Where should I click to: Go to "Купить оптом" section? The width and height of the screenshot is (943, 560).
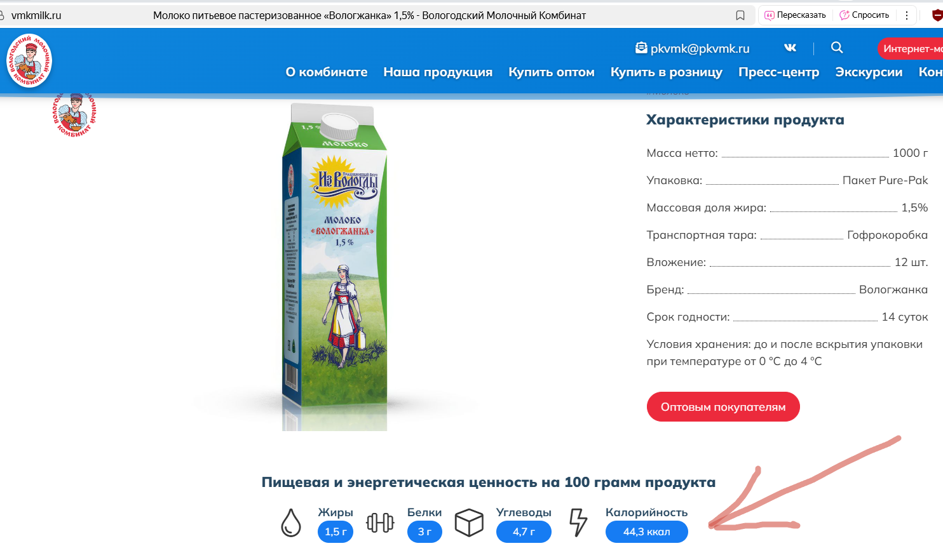pyautogui.click(x=552, y=72)
